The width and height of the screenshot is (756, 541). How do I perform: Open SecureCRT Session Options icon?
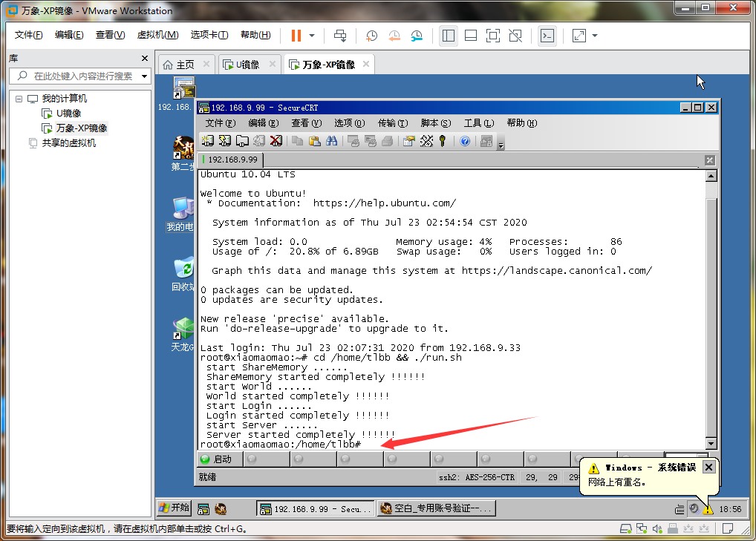(409, 141)
